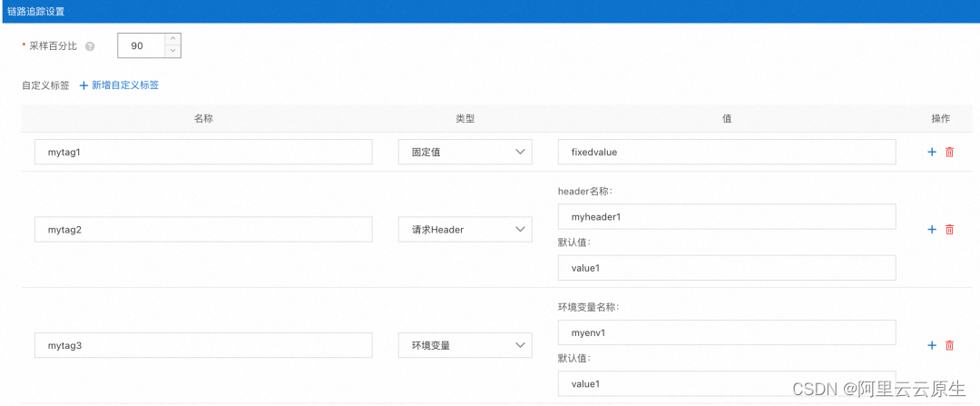Screen dimensions: 980x406
Task: Click the 自定义标签 label
Action: pos(45,85)
